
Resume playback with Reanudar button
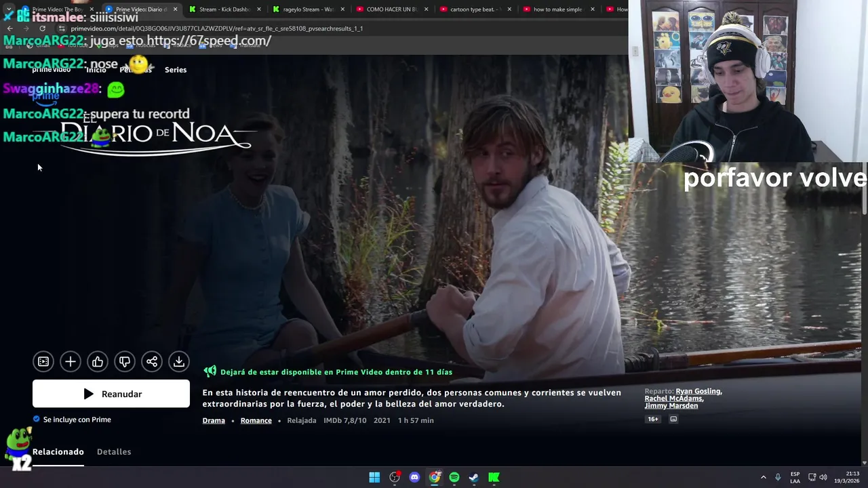111,394
